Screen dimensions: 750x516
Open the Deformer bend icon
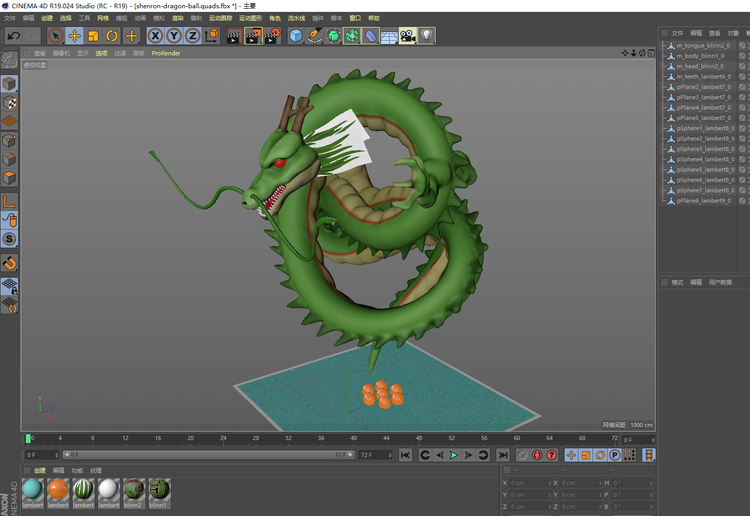371,36
